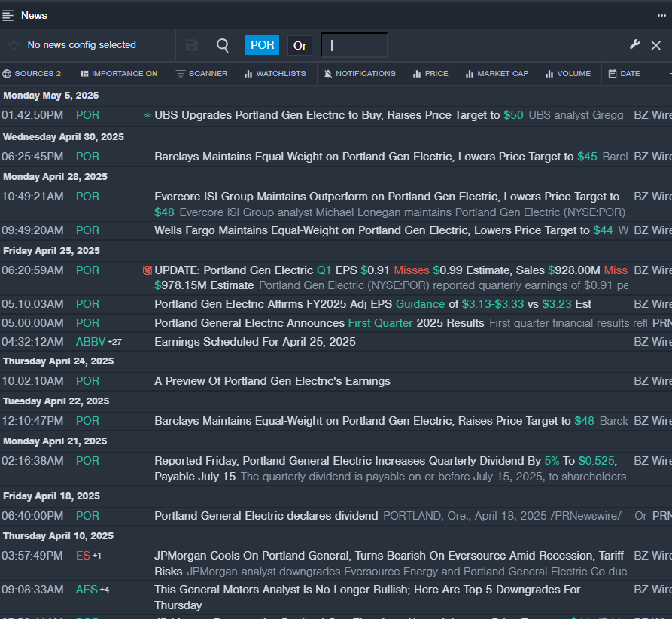Click the +27 more tickers badge

coord(115,342)
